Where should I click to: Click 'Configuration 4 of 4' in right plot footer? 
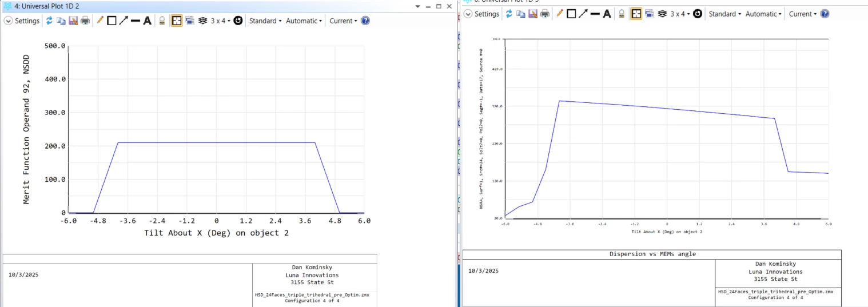pos(775,298)
